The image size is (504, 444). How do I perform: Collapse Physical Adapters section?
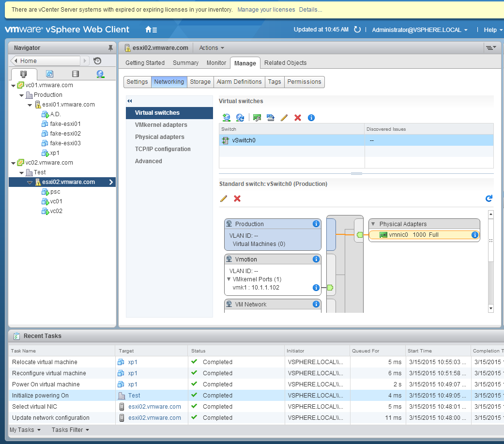[x=373, y=224]
